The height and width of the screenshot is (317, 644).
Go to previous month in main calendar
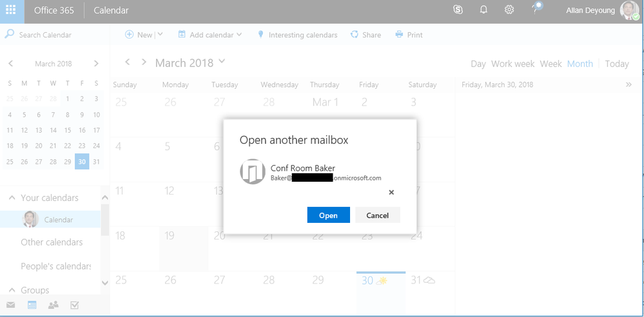[128, 62]
